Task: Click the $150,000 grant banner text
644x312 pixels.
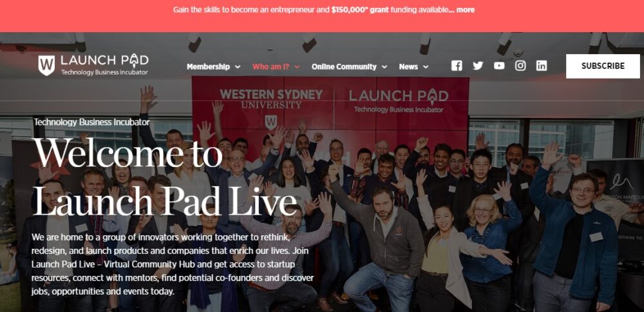Action: tap(360, 10)
